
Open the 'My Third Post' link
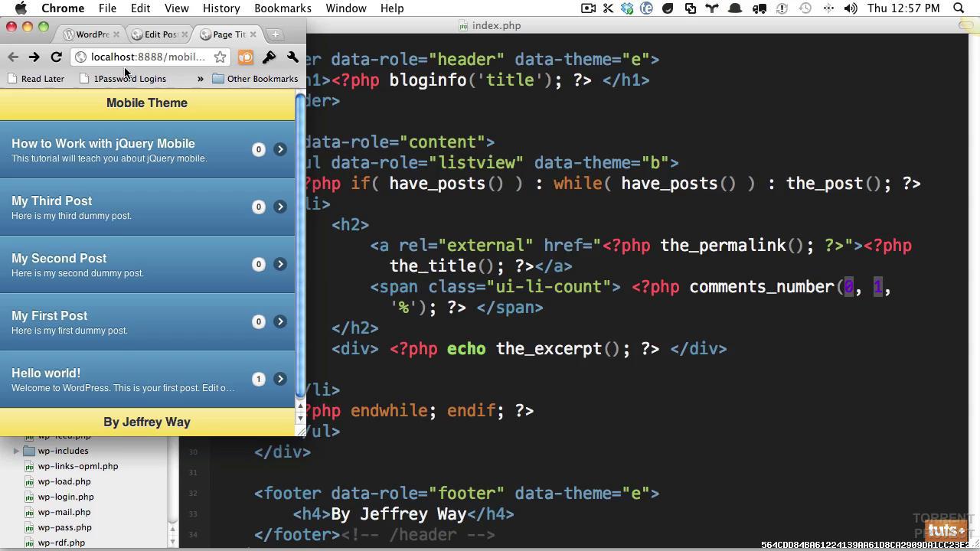pos(52,201)
